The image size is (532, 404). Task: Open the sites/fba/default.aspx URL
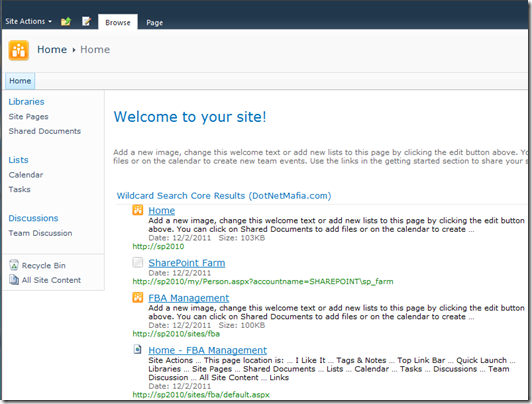point(201,395)
